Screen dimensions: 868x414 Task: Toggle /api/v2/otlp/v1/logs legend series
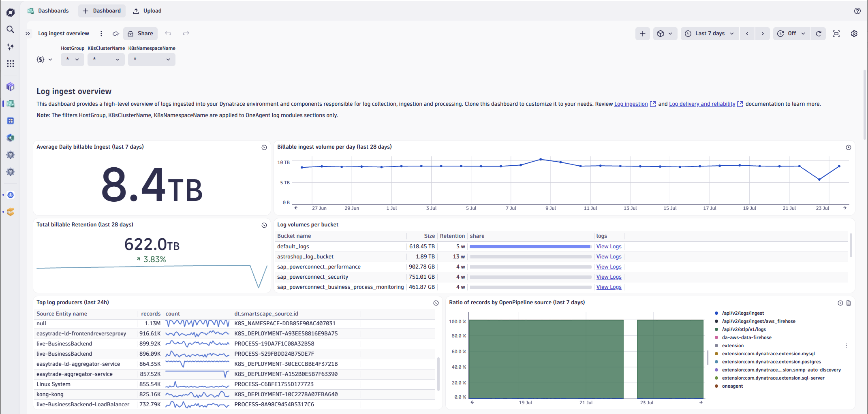pos(740,329)
